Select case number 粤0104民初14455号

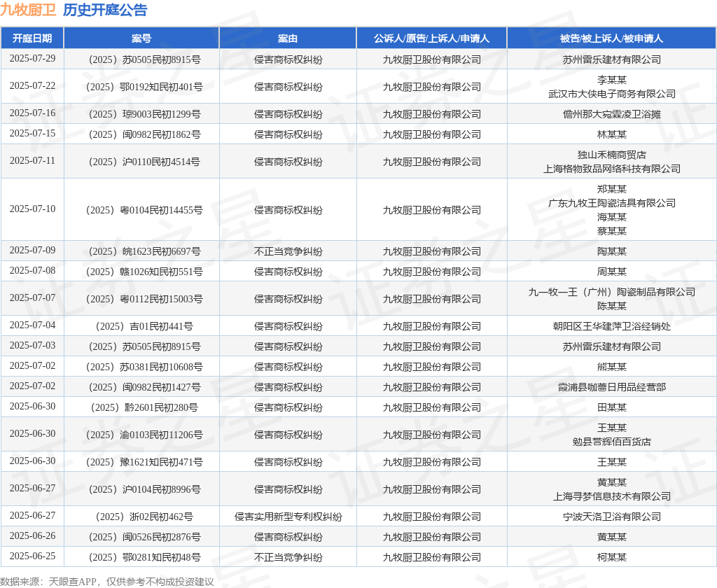pyautogui.click(x=144, y=210)
